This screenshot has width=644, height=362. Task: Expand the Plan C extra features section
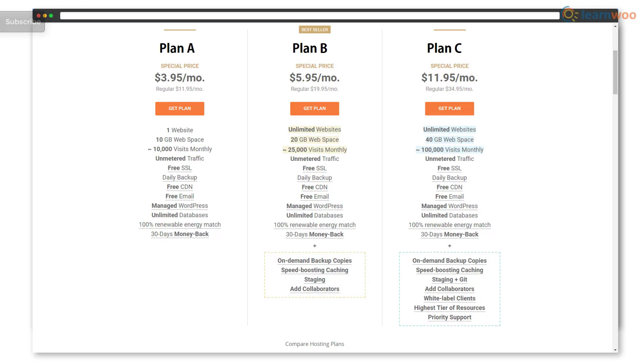coord(449,246)
